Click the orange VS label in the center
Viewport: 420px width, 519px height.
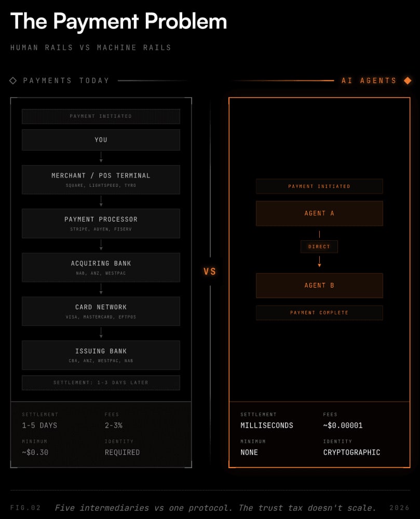[210, 272]
